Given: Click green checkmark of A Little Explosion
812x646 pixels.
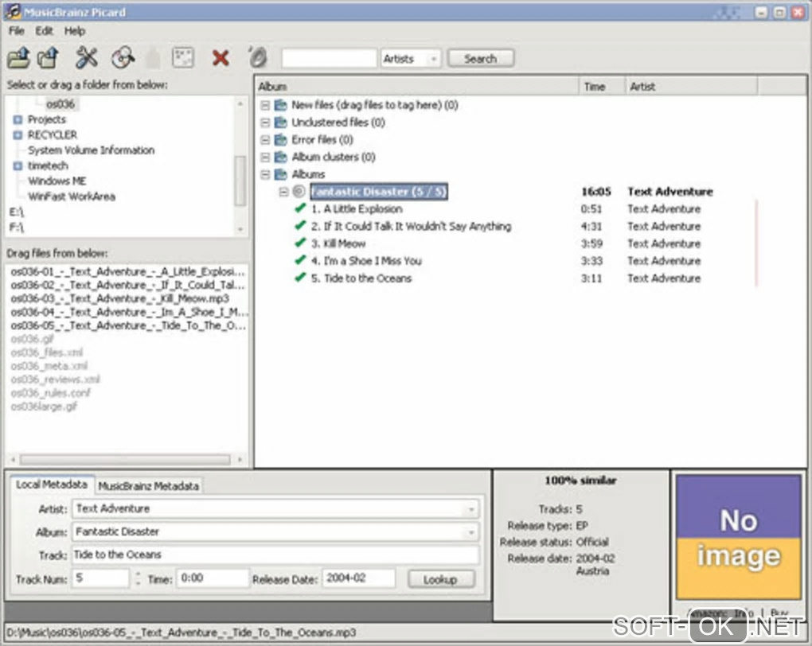Looking at the screenshot, I should (x=300, y=208).
